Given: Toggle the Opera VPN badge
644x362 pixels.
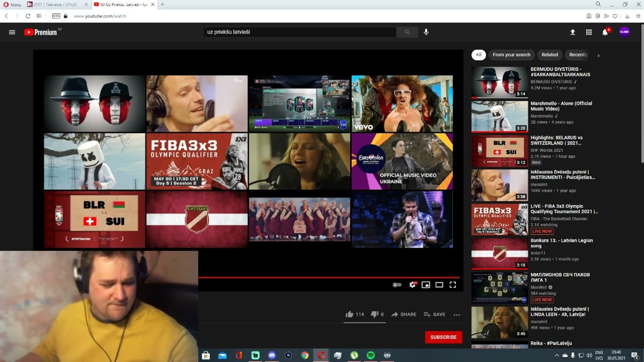Looking at the screenshot, I should coord(56,16).
